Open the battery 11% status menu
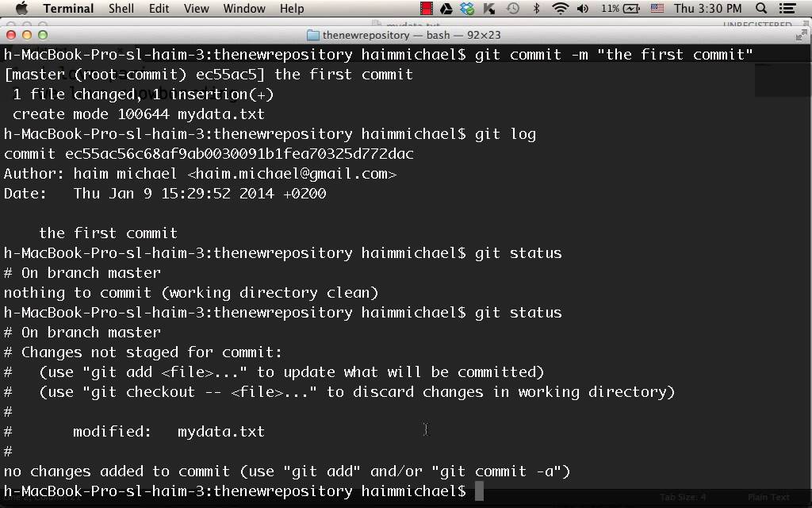Viewport: 812px width, 508px height. point(620,8)
